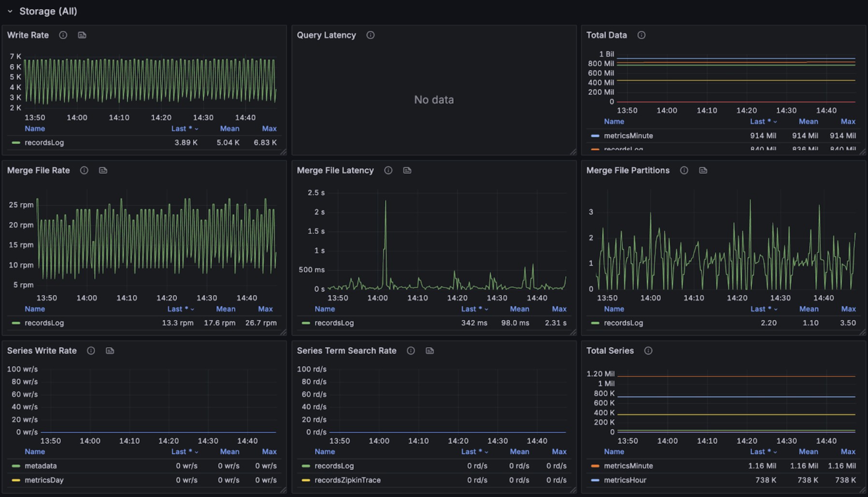Open the Series Term Search Rate description icon
Image resolution: width=868 pixels, height=497 pixels.
(x=430, y=351)
